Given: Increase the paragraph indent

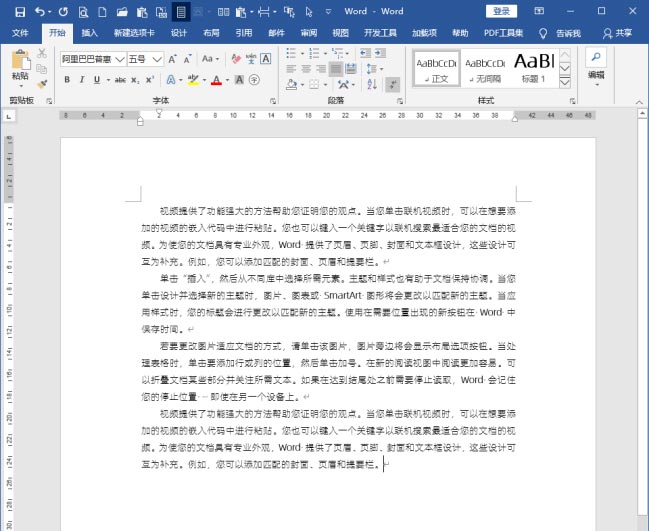Looking at the screenshot, I should pyautogui.click(x=380, y=53).
